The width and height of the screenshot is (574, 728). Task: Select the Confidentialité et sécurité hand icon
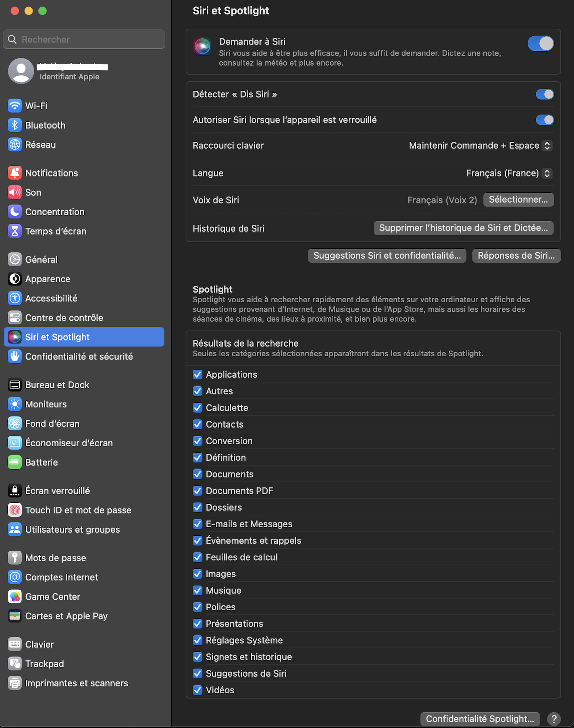(x=15, y=356)
